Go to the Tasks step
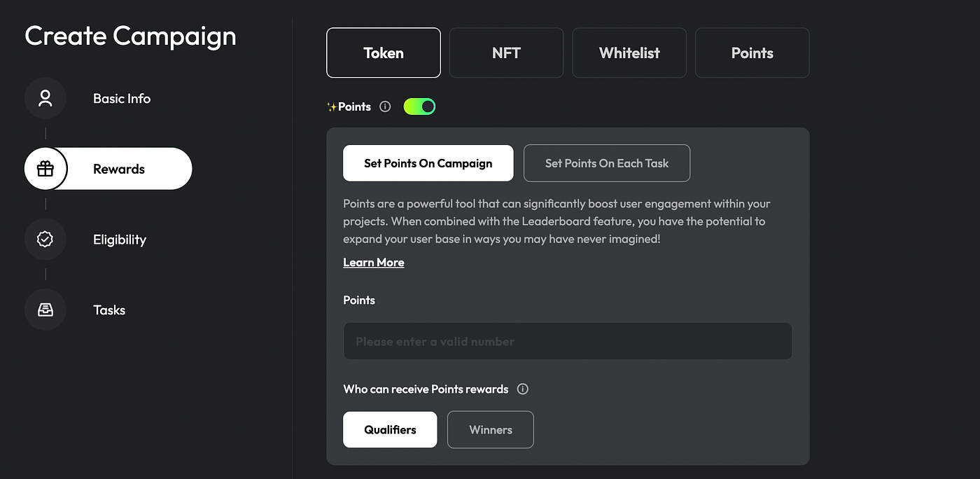 [109, 310]
